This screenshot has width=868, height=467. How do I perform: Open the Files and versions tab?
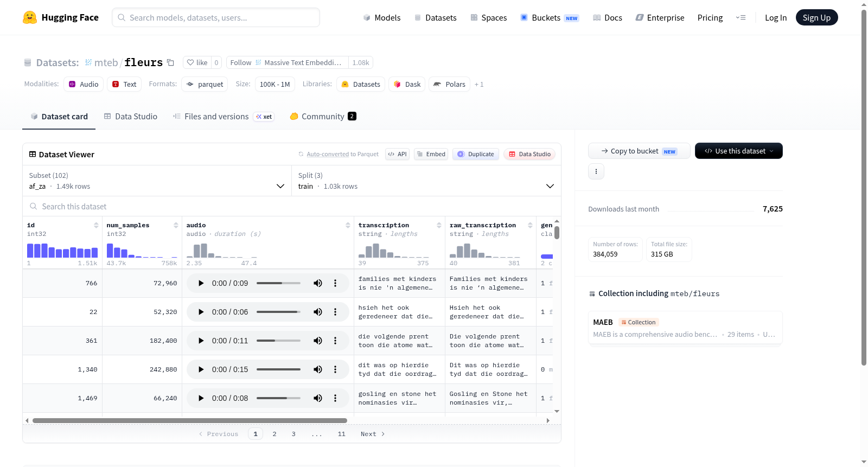pos(224,117)
